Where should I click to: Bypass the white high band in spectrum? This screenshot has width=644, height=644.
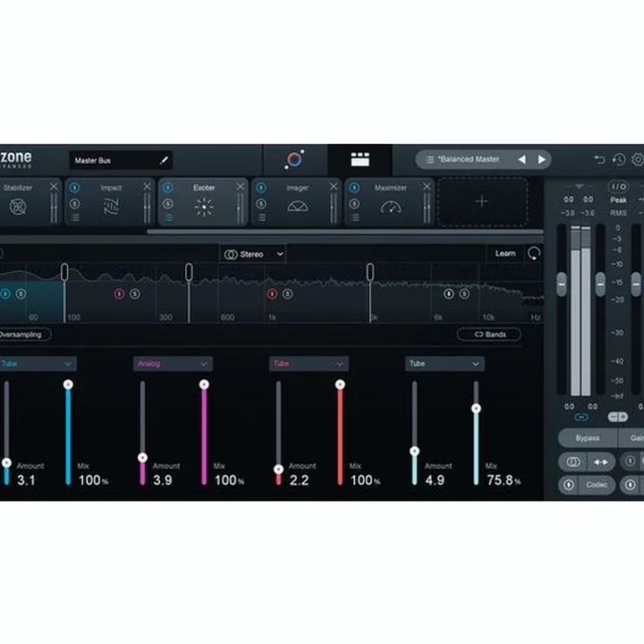(448, 293)
